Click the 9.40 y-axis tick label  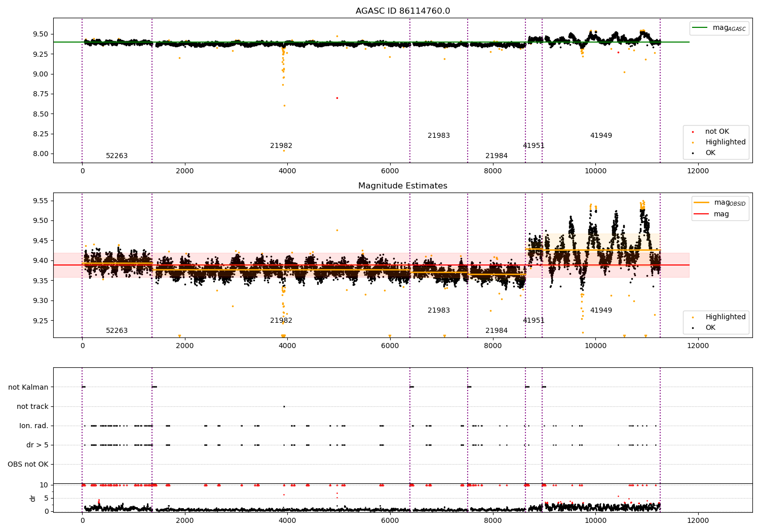(x=41, y=260)
